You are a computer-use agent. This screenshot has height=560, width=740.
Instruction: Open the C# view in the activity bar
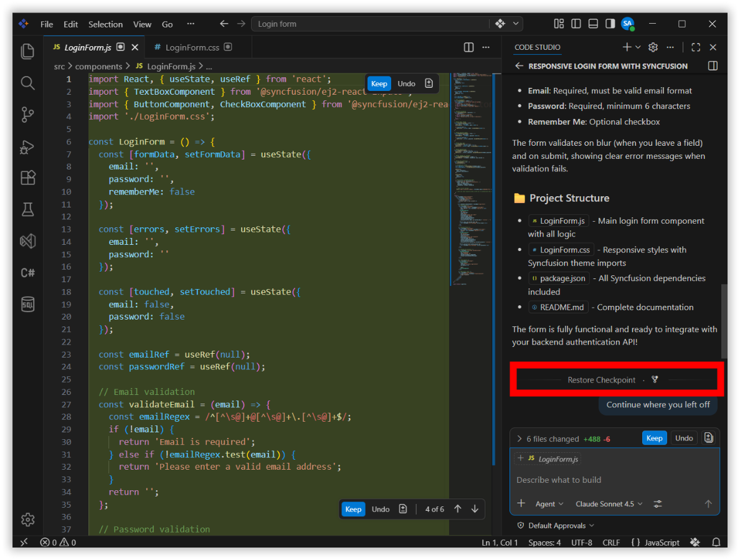click(x=28, y=273)
